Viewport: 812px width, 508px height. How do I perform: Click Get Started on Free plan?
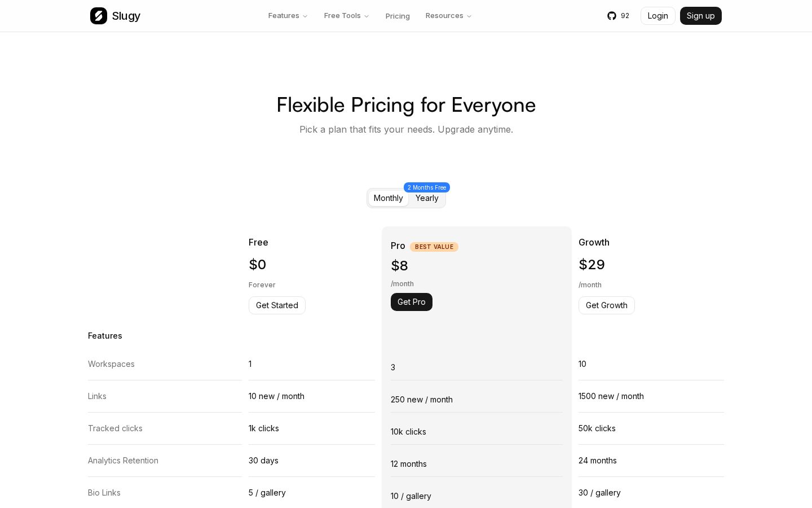(x=277, y=305)
